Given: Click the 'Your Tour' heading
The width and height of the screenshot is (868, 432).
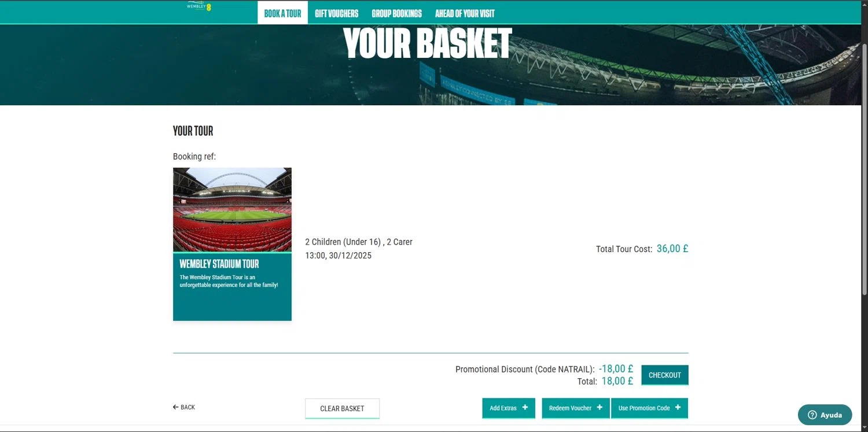Looking at the screenshot, I should tap(193, 131).
